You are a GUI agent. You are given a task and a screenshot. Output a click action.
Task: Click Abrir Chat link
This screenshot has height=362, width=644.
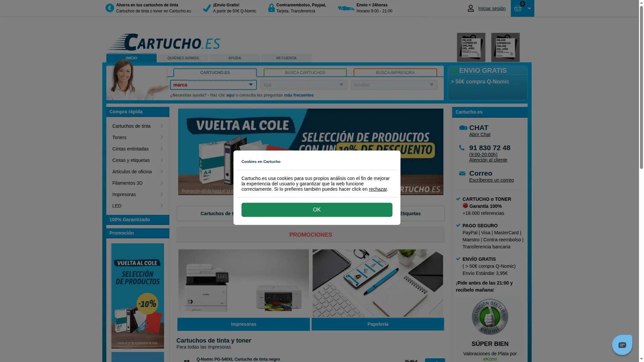pyautogui.click(x=480, y=134)
